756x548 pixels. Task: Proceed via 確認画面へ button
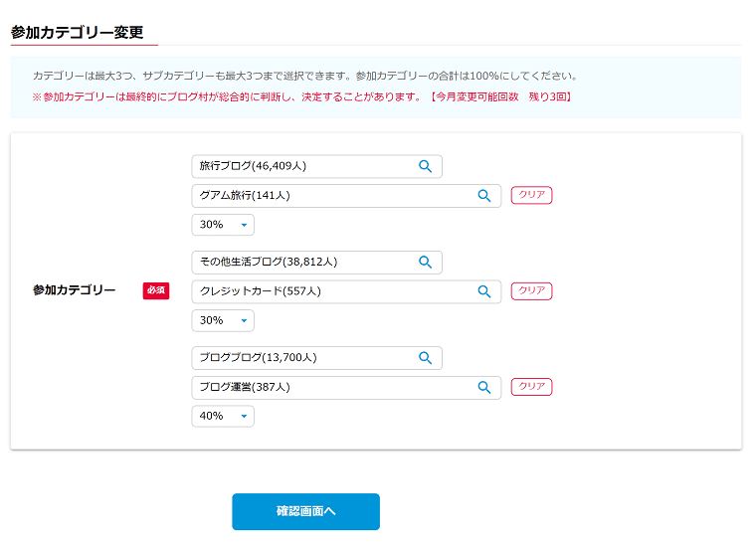tap(305, 511)
